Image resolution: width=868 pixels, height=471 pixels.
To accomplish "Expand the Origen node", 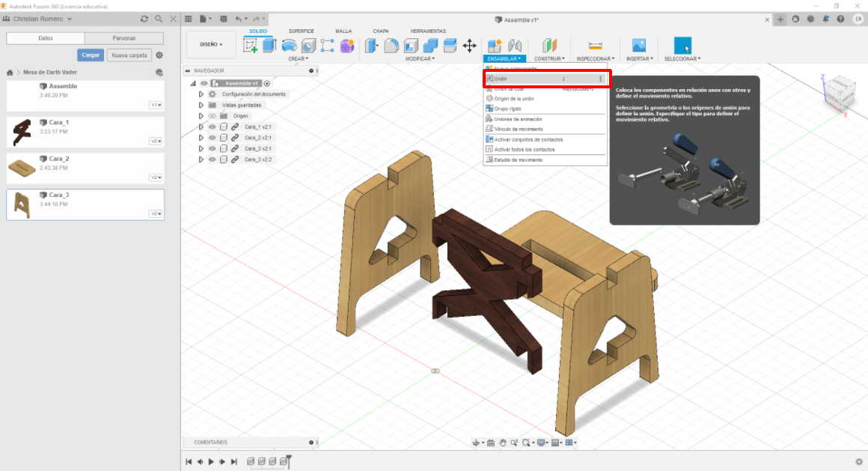I will click(201, 116).
